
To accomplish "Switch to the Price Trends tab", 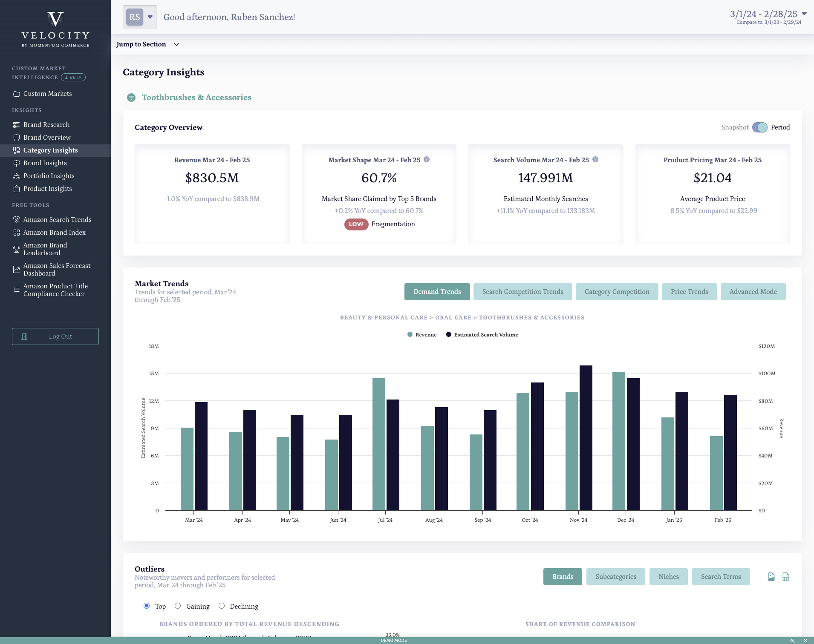I will click(x=689, y=292).
